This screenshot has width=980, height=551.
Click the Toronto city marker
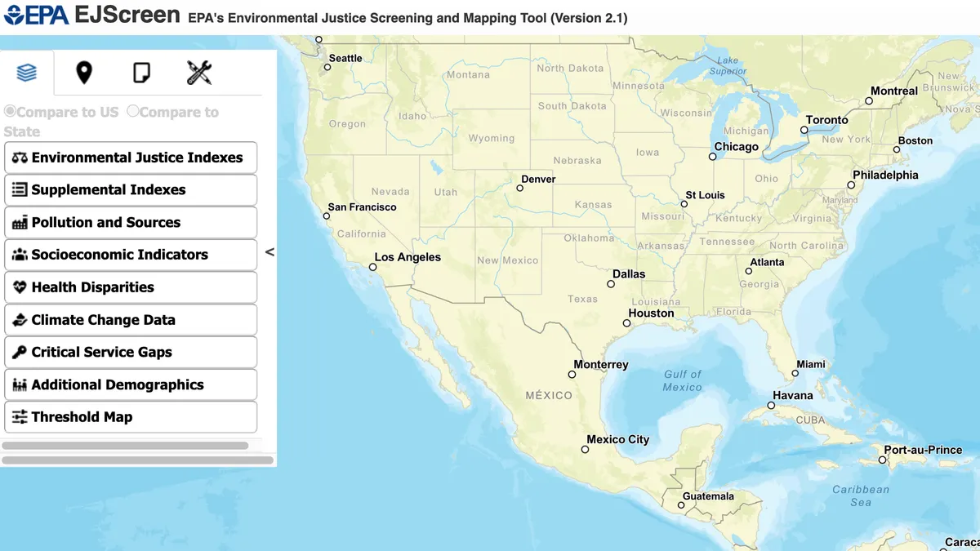point(804,130)
